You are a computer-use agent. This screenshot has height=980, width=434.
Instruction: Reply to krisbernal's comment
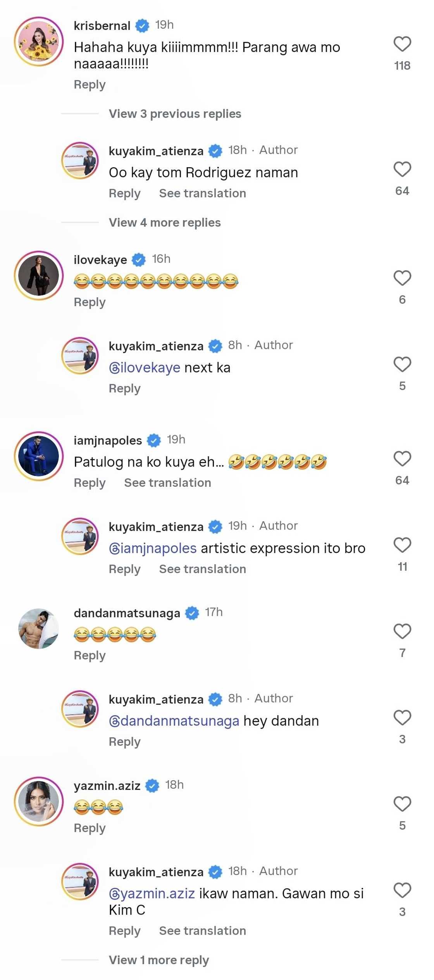90,85
